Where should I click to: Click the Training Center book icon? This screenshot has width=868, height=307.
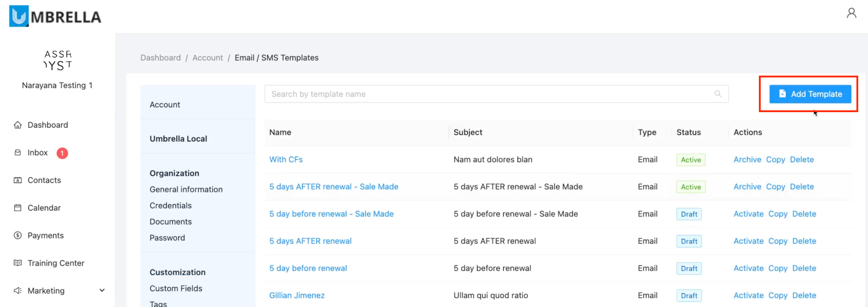pyautogui.click(x=17, y=263)
